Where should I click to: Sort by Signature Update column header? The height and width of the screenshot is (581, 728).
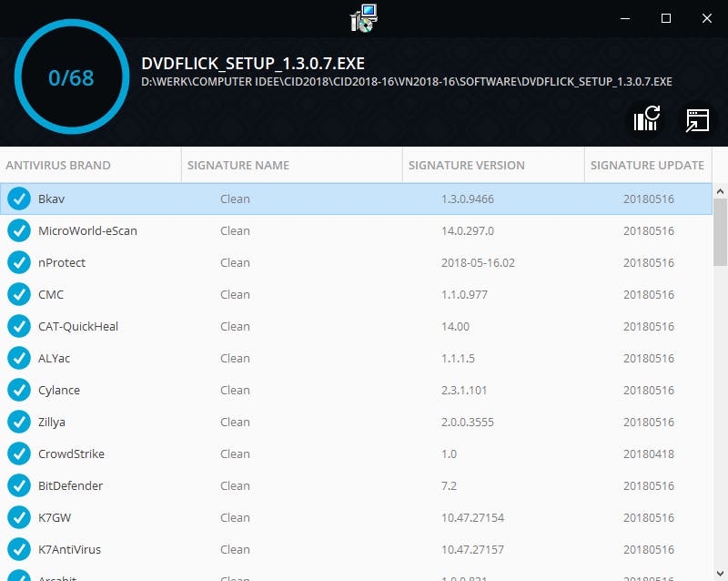click(648, 165)
